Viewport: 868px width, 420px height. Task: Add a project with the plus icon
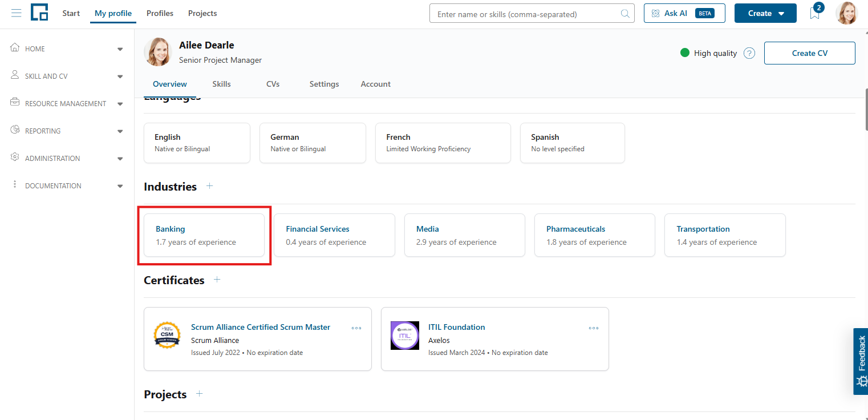point(199,394)
